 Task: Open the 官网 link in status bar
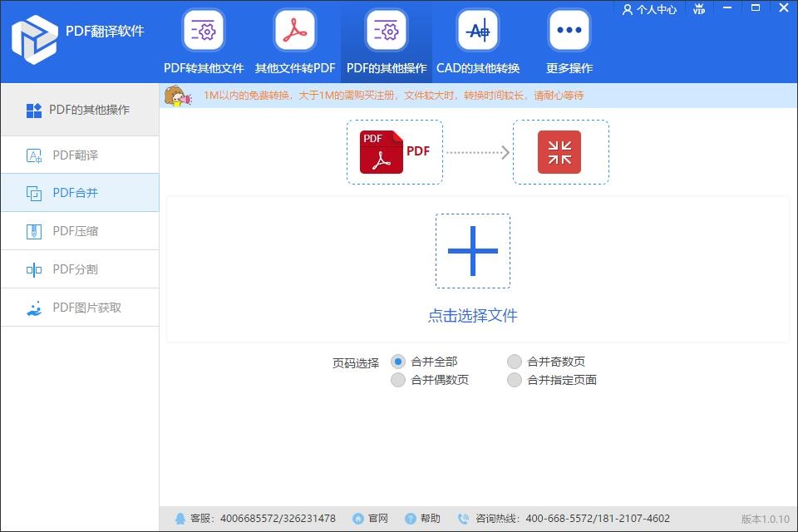(x=371, y=518)
